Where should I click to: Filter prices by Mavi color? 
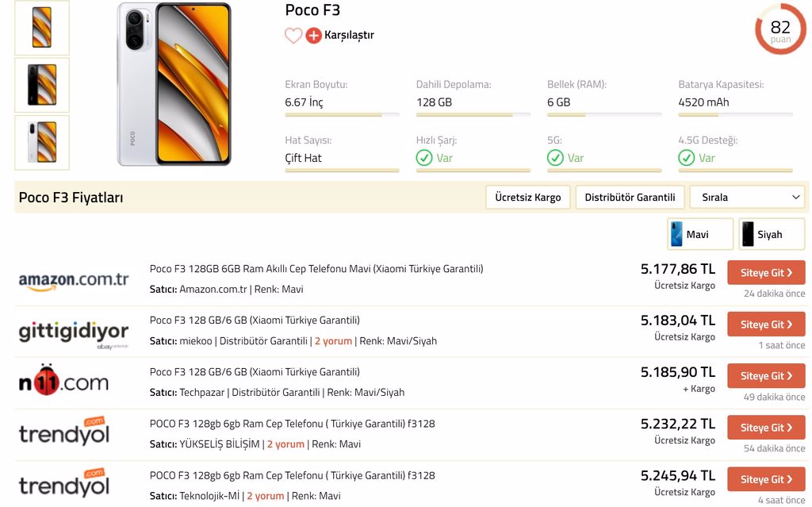700,234
